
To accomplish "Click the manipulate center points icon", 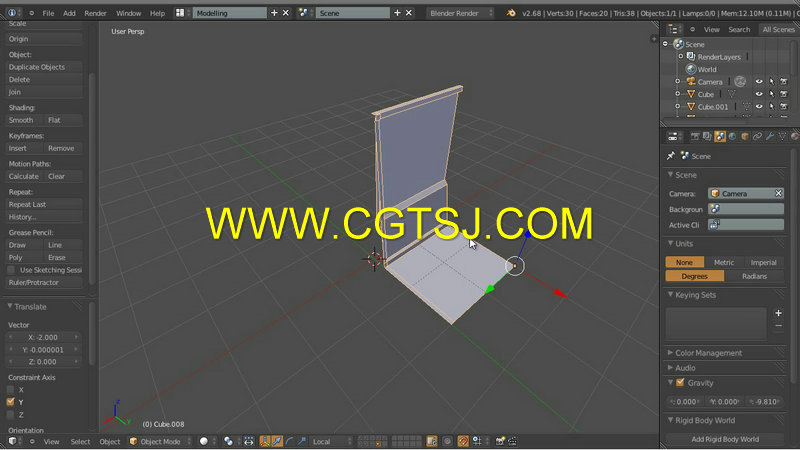I will [x=248, y=441].
